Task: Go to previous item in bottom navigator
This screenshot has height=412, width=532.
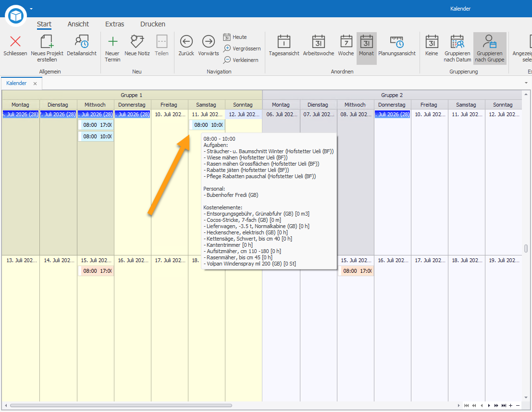Action: point(482,406)
